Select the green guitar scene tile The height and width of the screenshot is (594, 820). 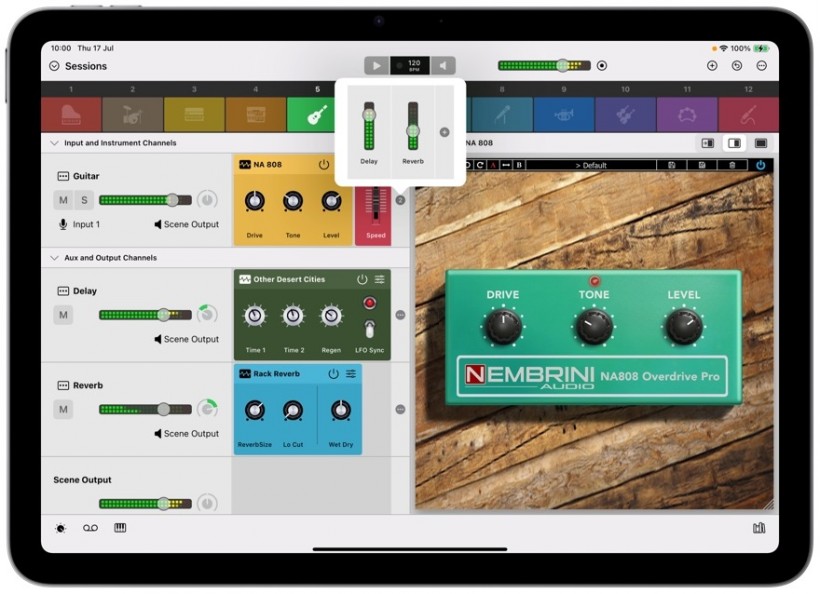312,115
